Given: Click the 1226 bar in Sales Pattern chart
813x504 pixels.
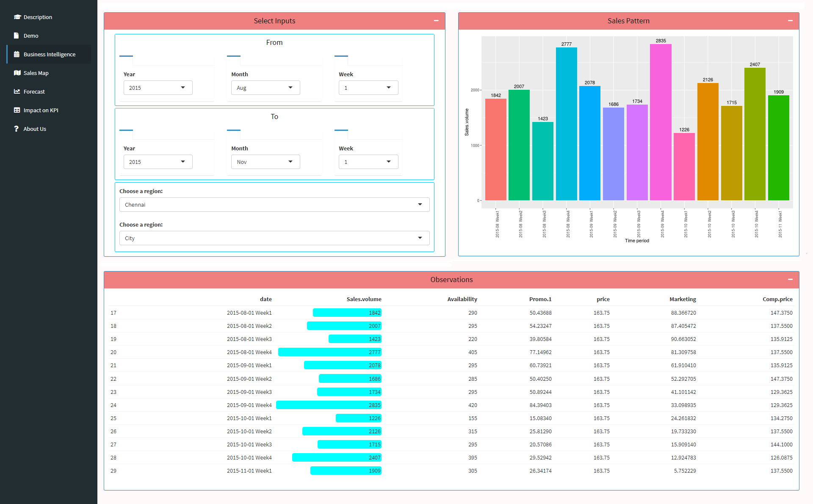Looking at the screenshot, I should click(x=684, y=166).
